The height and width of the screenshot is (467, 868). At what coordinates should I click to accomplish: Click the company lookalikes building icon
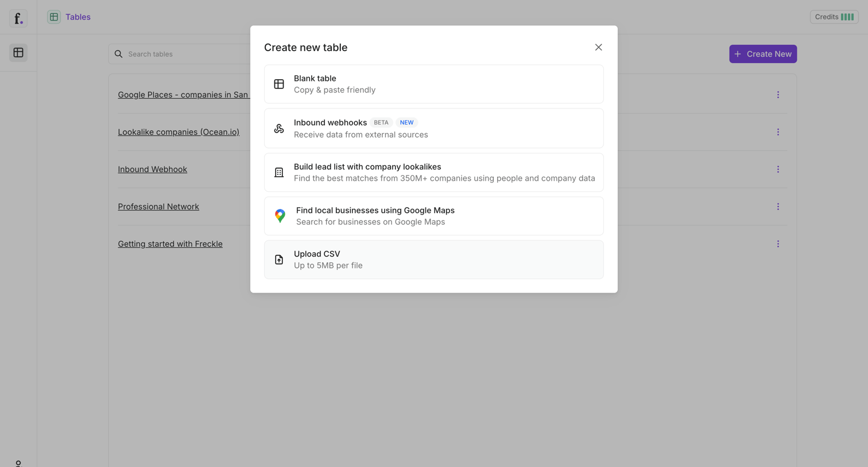(279, 173)
